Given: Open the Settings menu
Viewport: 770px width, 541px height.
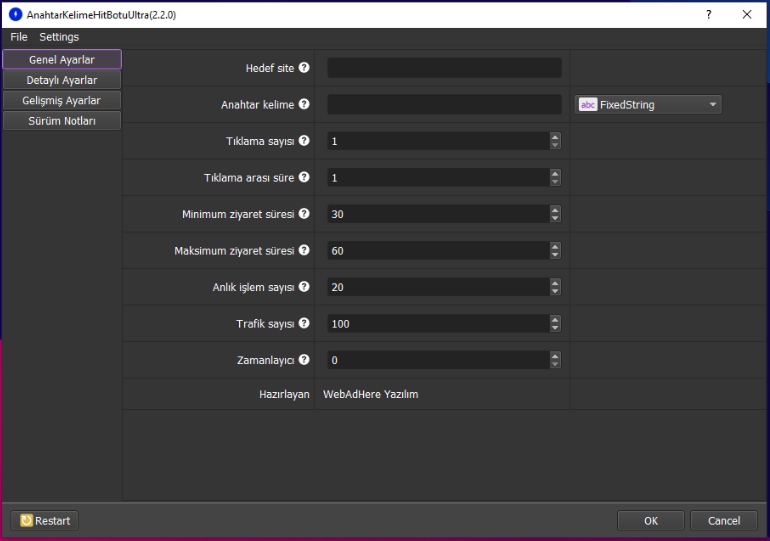Looking at the screenshot, I should click(59, 37).
